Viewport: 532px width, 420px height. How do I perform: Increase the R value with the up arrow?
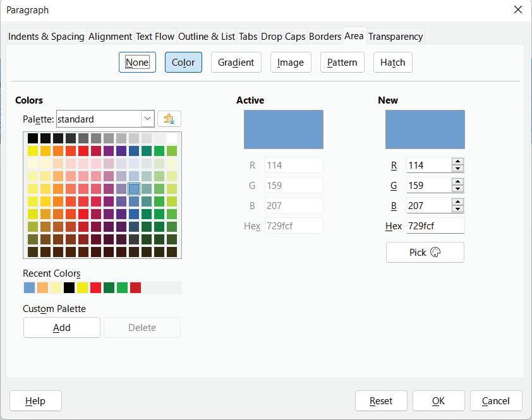(458, 162)
